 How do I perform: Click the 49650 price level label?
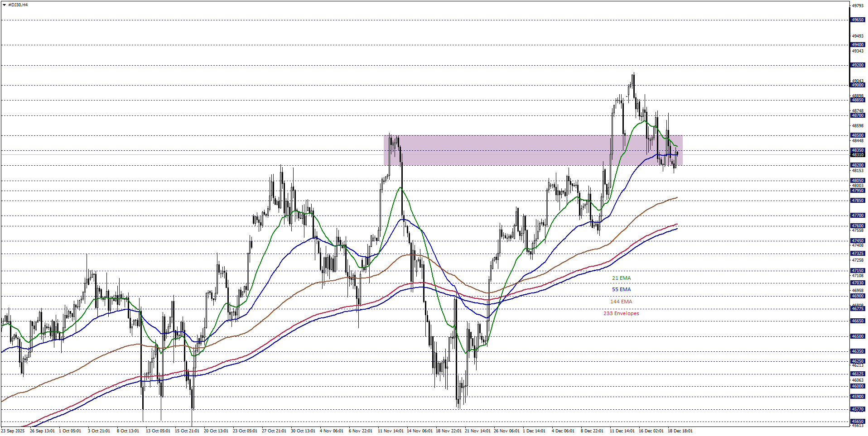point(858,20)
